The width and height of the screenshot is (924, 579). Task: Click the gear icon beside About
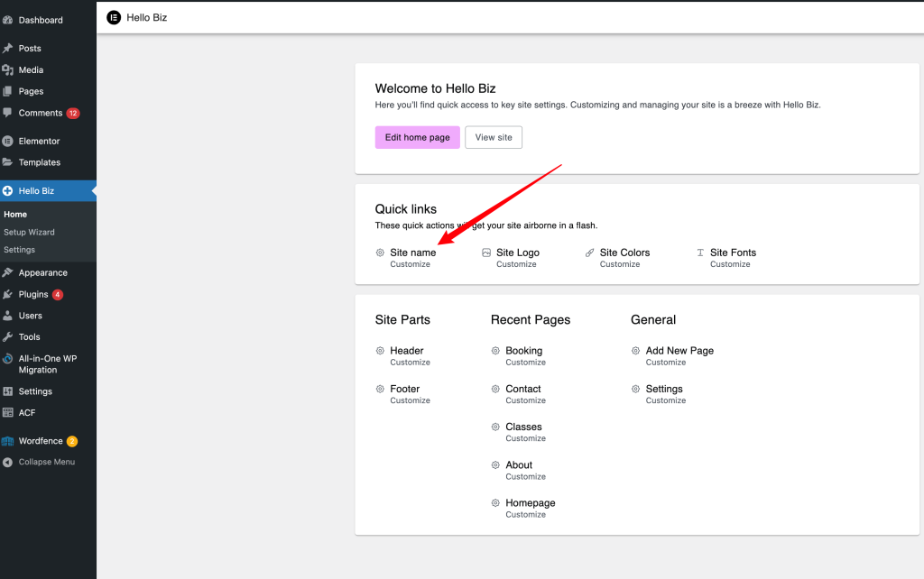click(x=495, y=464)
